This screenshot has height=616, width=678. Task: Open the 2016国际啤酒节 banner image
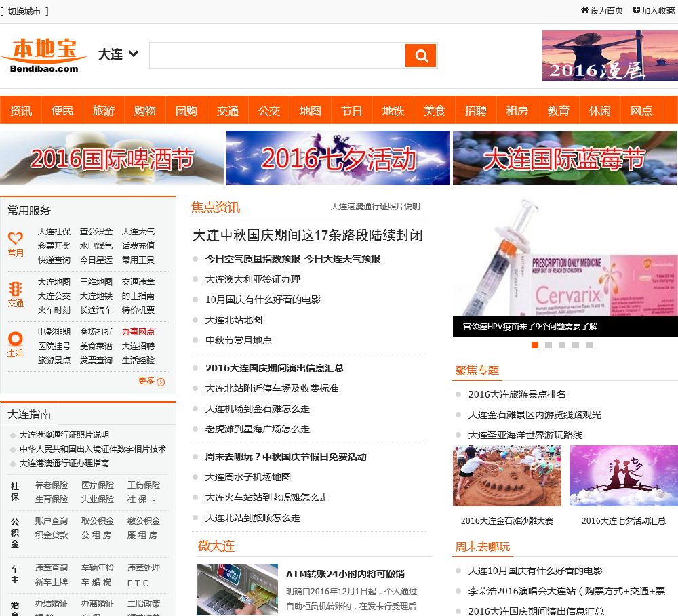tap(112, 158)
